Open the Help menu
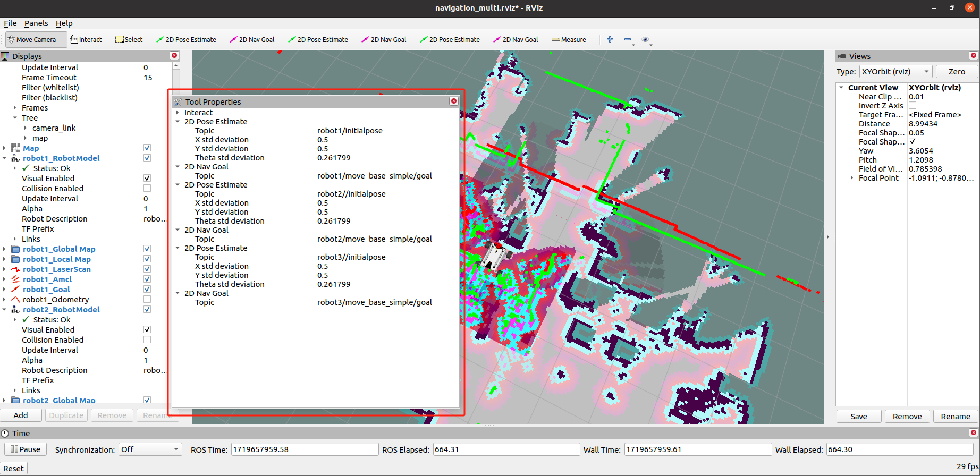The width and height of the screenshot is (980, 476). click(64, 23)
